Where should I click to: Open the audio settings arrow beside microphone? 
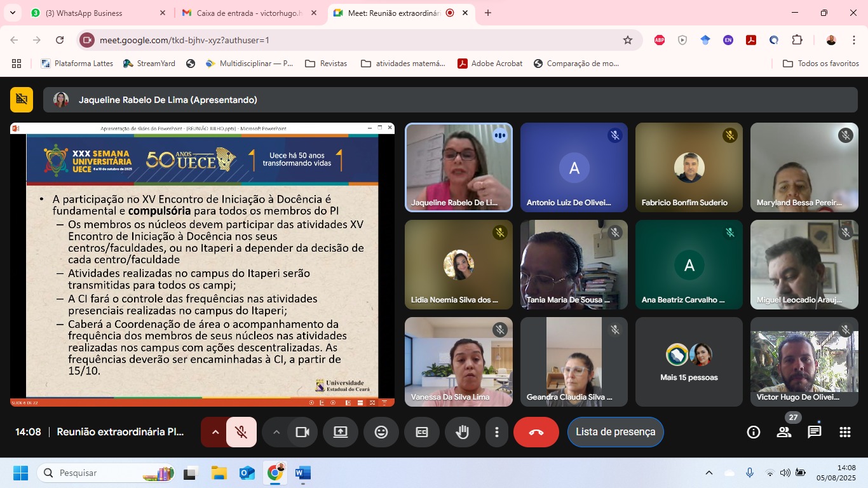point(215,432)
